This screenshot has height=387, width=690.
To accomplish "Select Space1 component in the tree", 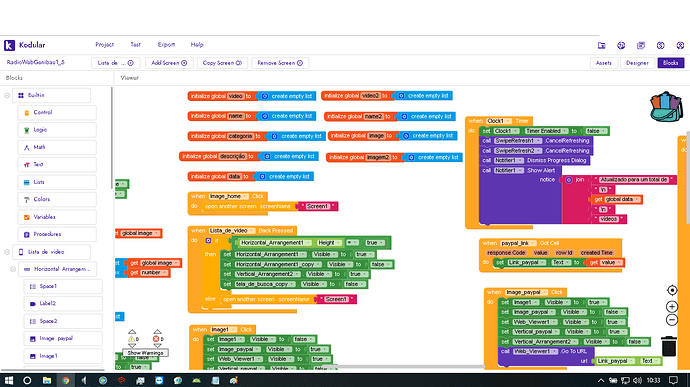I will click(63, 287).
